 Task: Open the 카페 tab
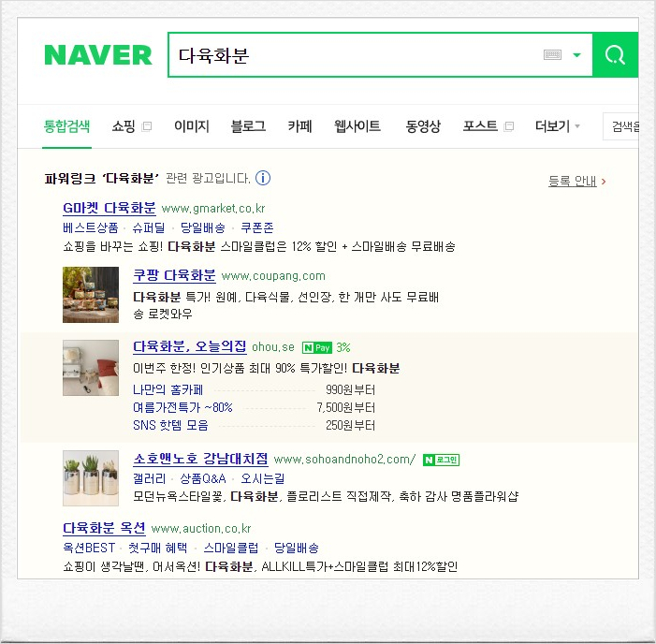[300, 126]
